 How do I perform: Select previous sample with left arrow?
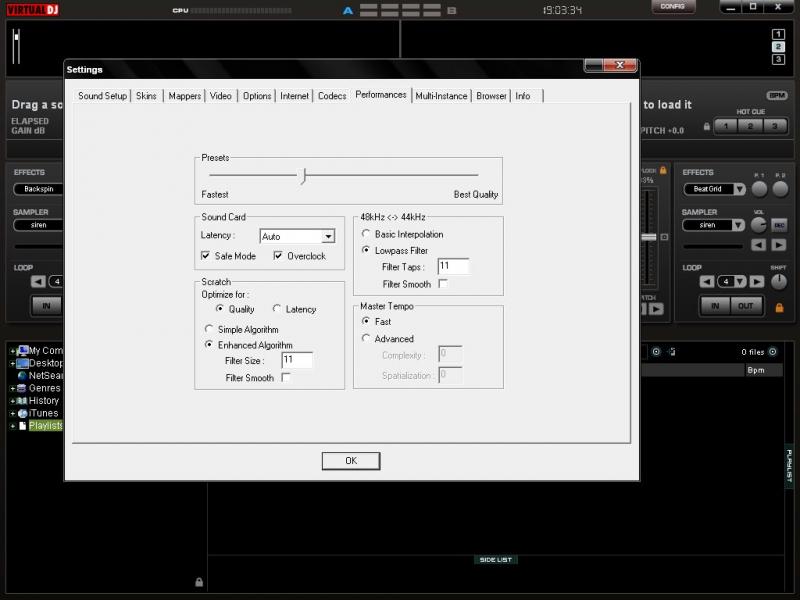(759, 245)
